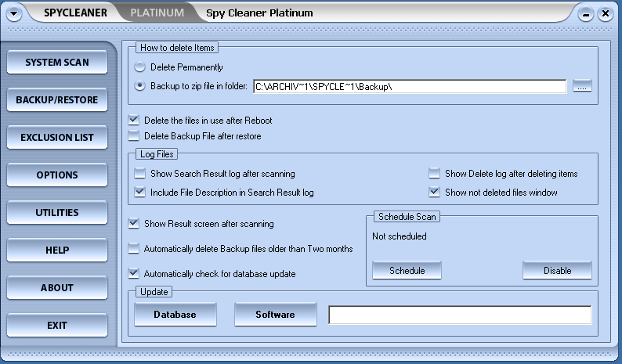This screenshot has height=364, width=622.
Task: Browse for backup folder with ellipsis button
Action: 582,86
